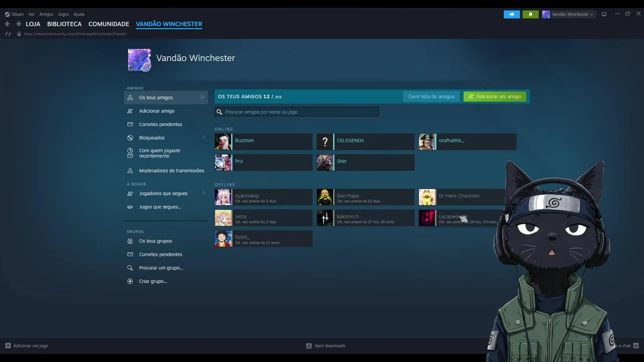644x362 pixels.
Task: Open Gerir downloads in bottom bar
Action: [326, 345]
